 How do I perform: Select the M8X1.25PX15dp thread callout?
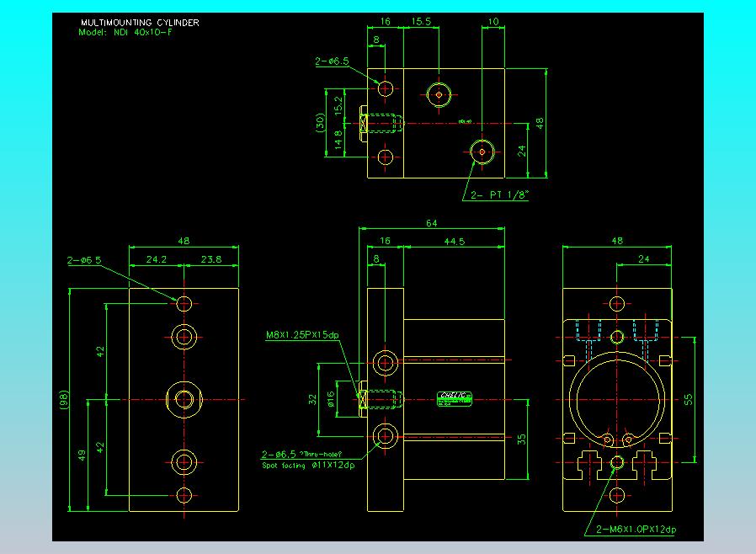click(302, 336)
